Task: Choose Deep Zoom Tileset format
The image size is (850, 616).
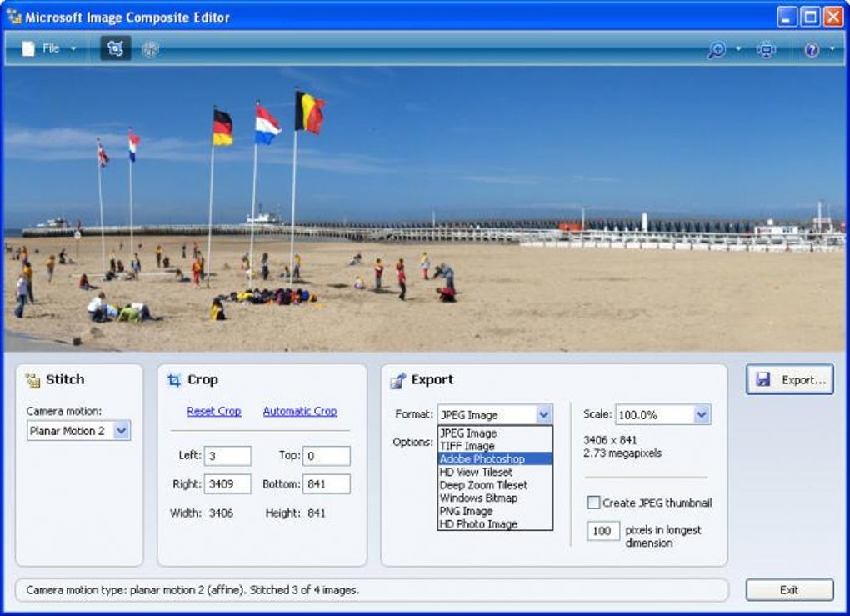Action: click(x=495, y=485)
